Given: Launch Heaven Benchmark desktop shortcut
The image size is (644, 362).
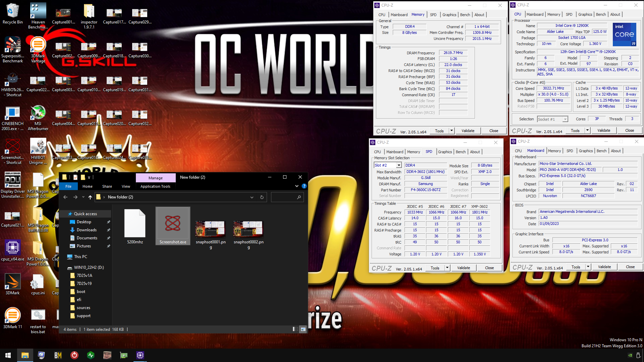Looking at the screenshot, I should pos(38,16).
